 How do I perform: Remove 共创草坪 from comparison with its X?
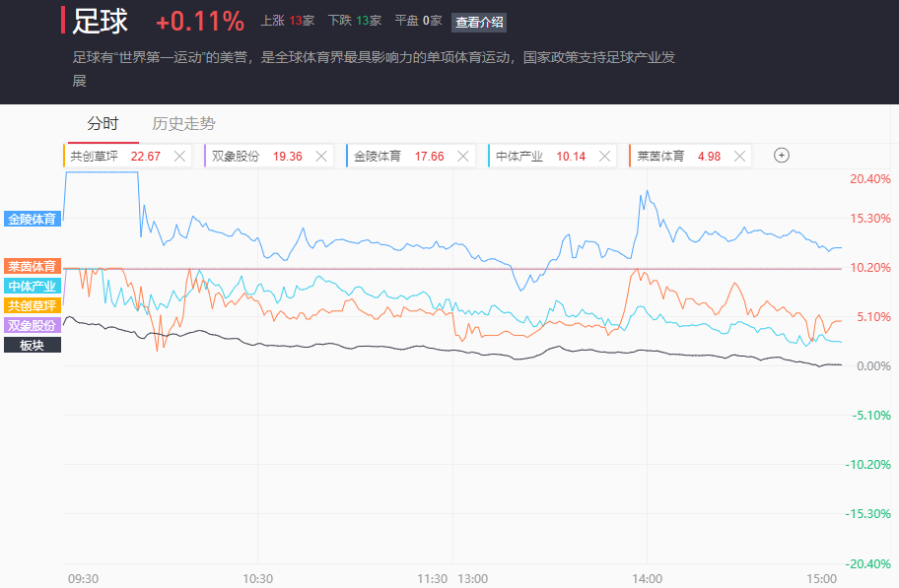tap(179, 156)
